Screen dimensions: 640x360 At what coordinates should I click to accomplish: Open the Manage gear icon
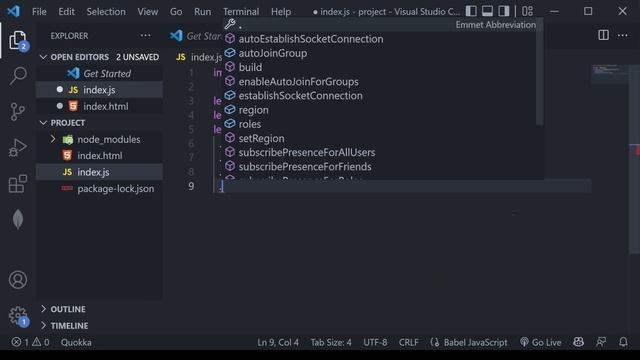pos(18,316)
